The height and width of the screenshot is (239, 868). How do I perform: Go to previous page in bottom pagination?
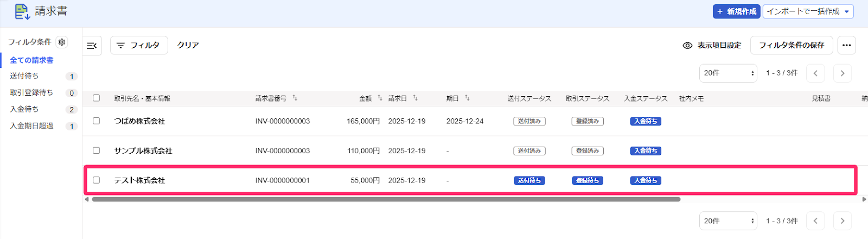click(x=815, y=221)
